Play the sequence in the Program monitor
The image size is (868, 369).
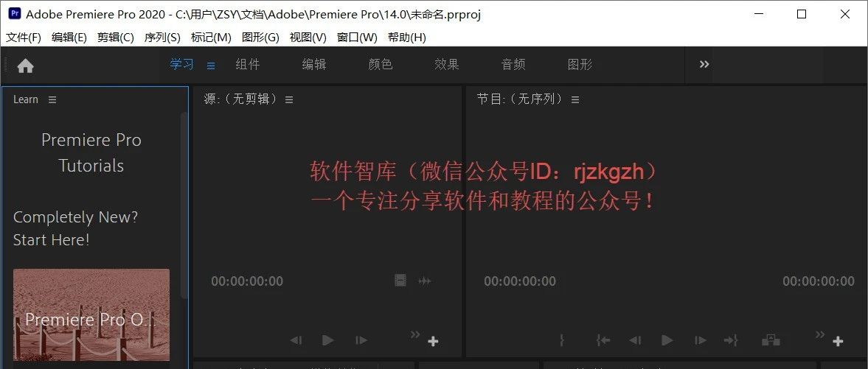click(x=667, y=340)
